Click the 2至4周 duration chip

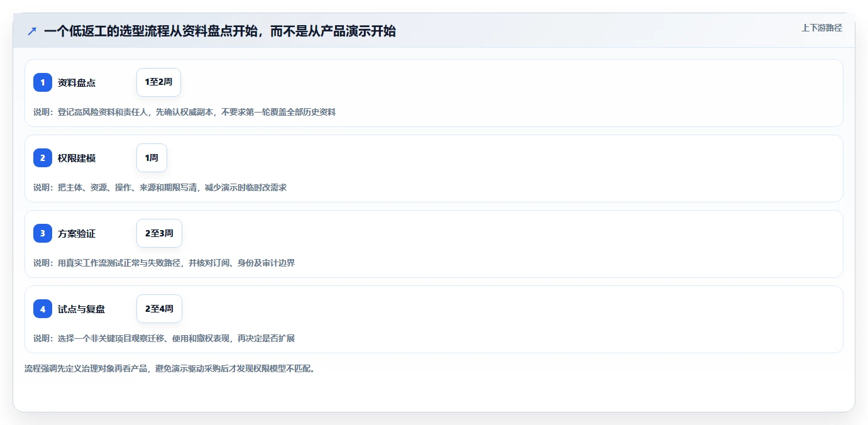(159, 309)
